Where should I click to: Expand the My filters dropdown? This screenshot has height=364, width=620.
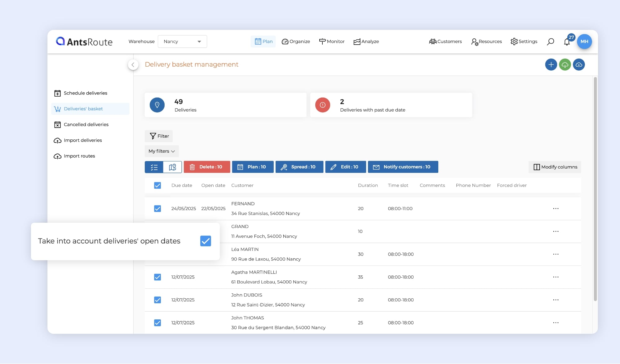(162, 151)
